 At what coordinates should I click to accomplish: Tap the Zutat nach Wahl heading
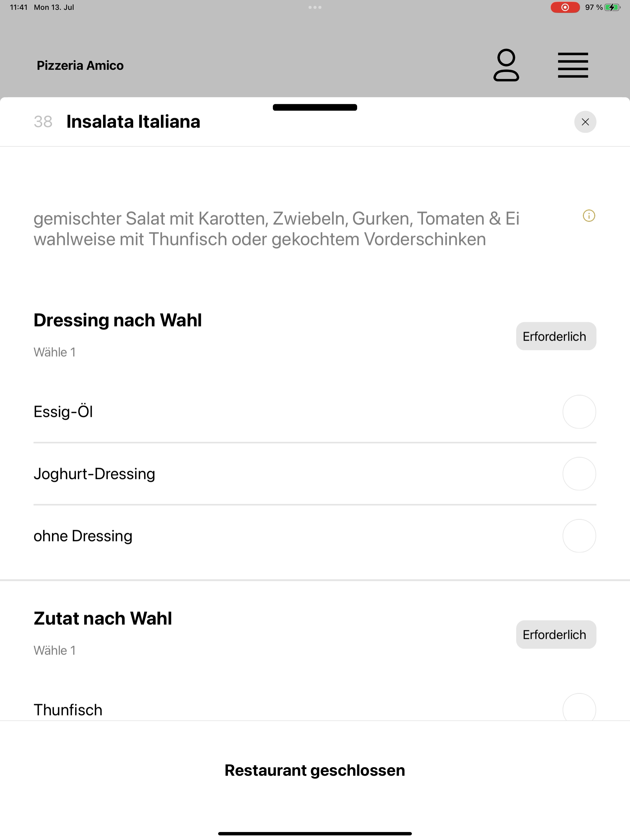click(x=103, y=618)
